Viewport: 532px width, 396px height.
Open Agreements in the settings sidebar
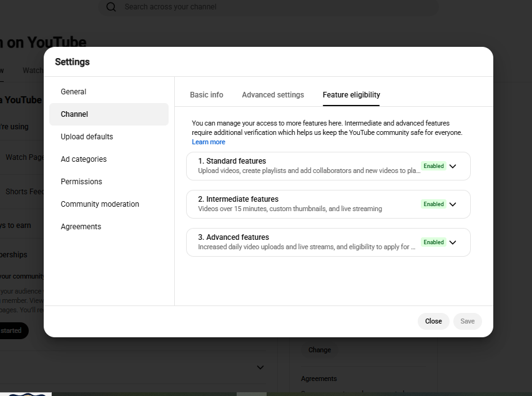(109, 226)
